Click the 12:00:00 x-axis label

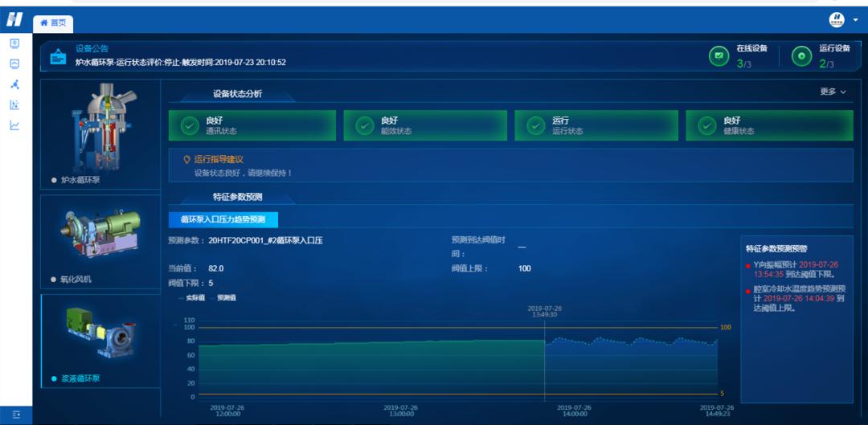pos(227,411)
